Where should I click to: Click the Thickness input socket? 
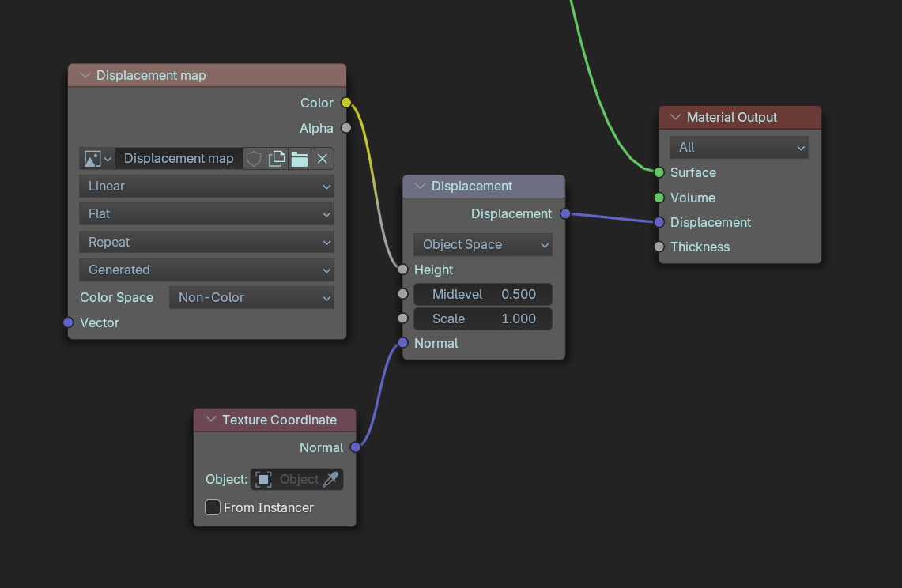coord(659,247)
